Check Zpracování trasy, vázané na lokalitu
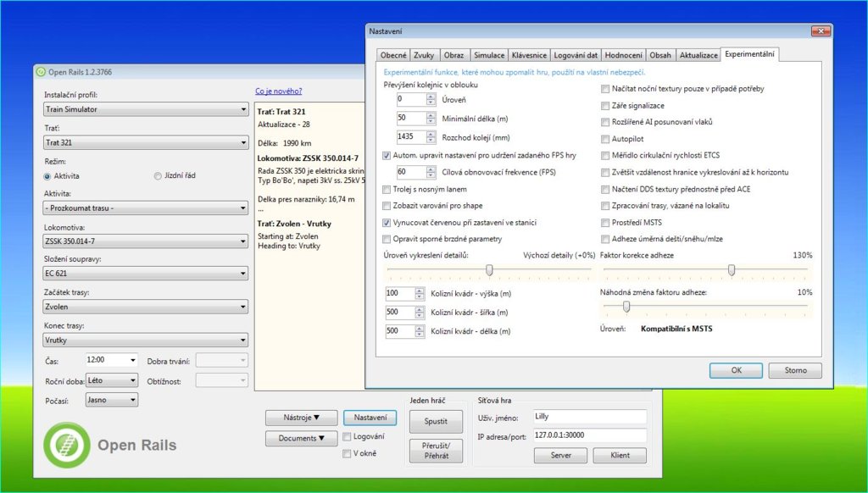Screen dimensions: 868x493 (605, 206)
